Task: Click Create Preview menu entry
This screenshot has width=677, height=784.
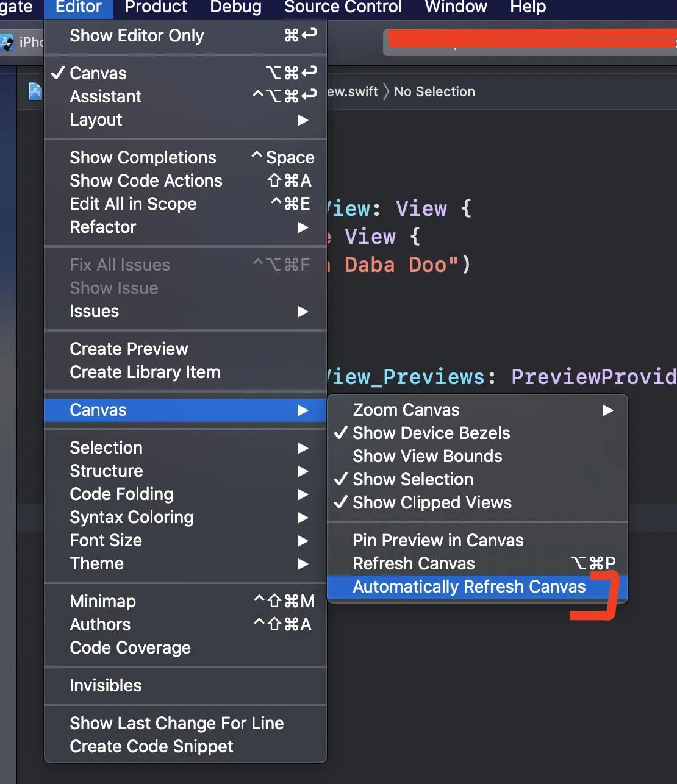Action: 129,349
